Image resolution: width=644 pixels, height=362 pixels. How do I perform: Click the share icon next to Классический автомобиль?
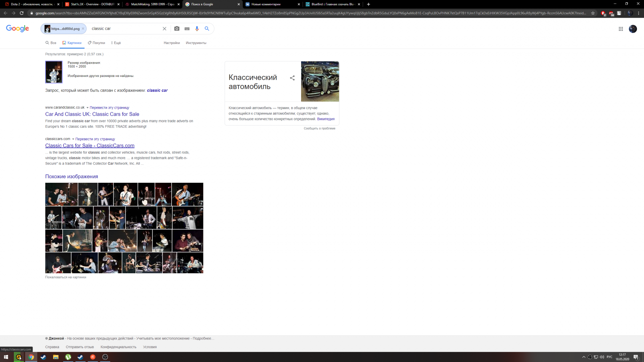coord(292,78)
